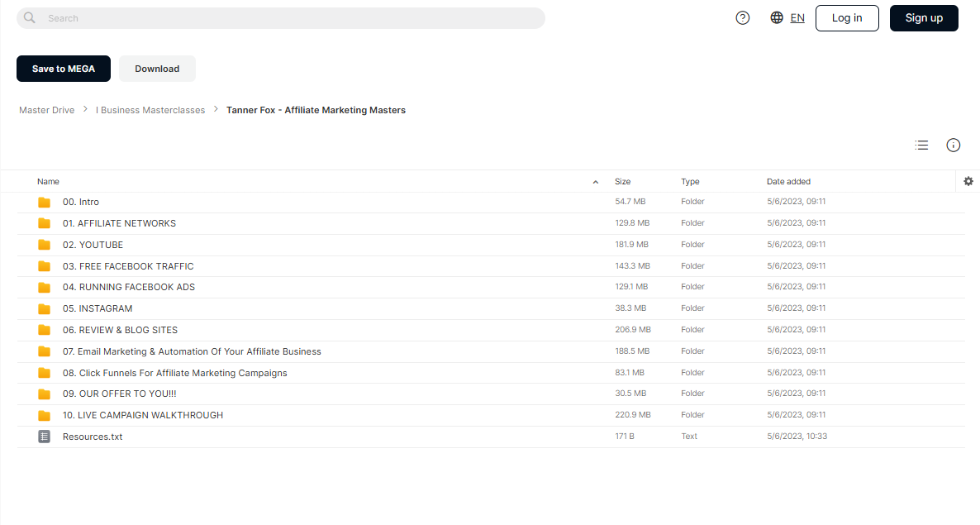Select 10. LIVE CAMPAIGN WALKTHROUGH folder name
The image size is (980, 525).
[x=142, y=415]
